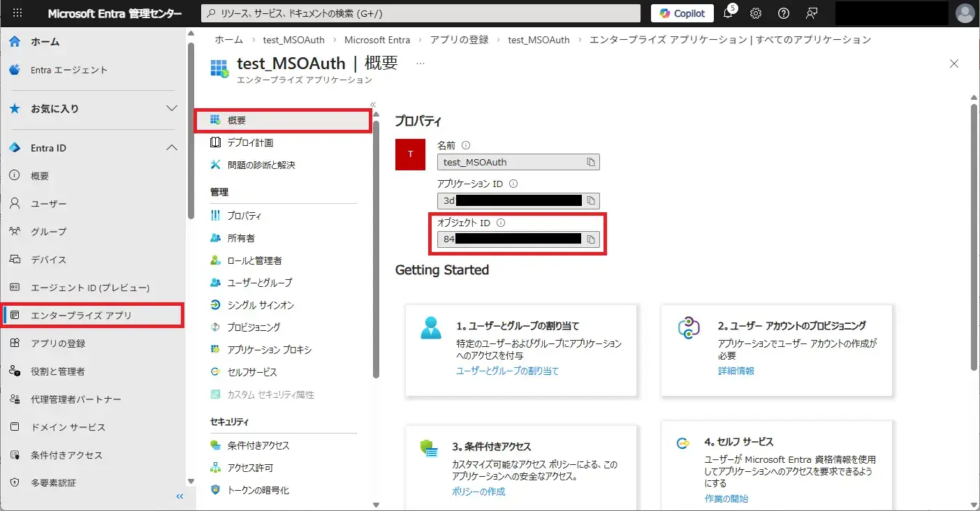Collapse the resource menu with double chevron
Viewport: 980px width, 511px height.
point(373,104)
